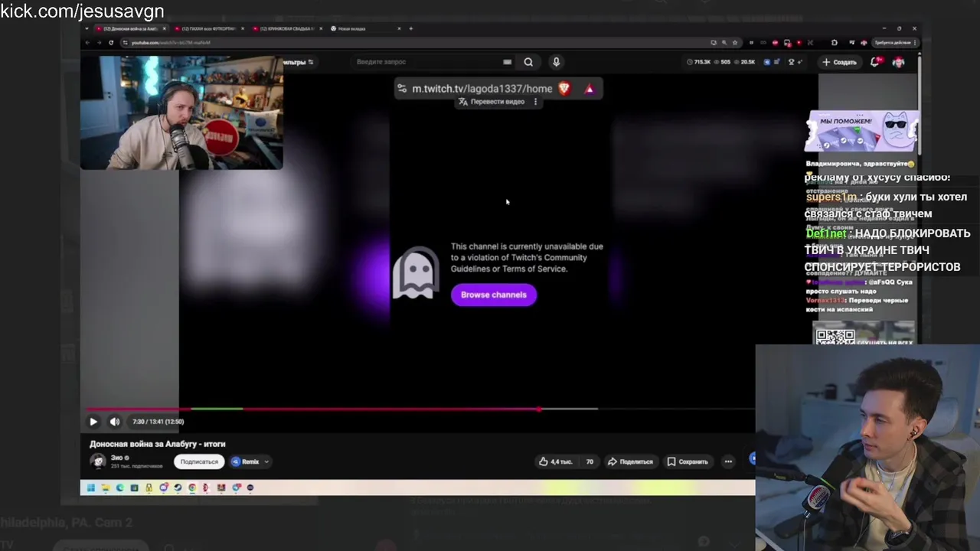Click the Поделиться share button

click(630, 461)
